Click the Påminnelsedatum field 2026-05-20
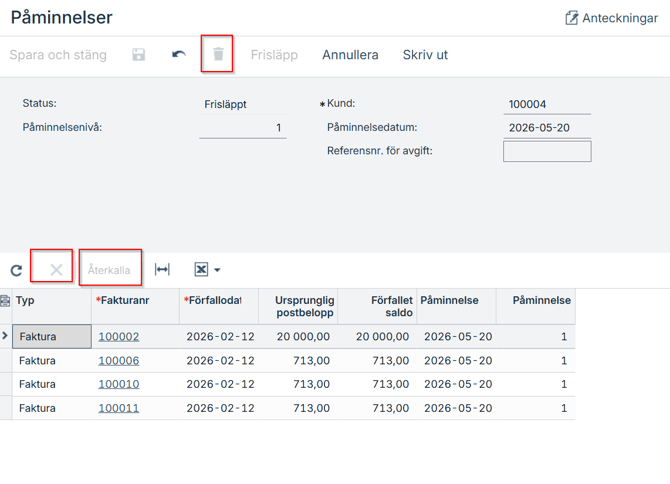 point(547,128)
